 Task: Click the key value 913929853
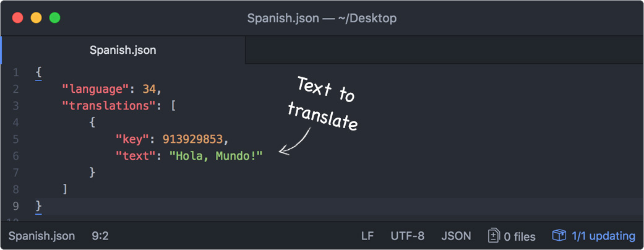pyautogui.click(x=192, y=140)
